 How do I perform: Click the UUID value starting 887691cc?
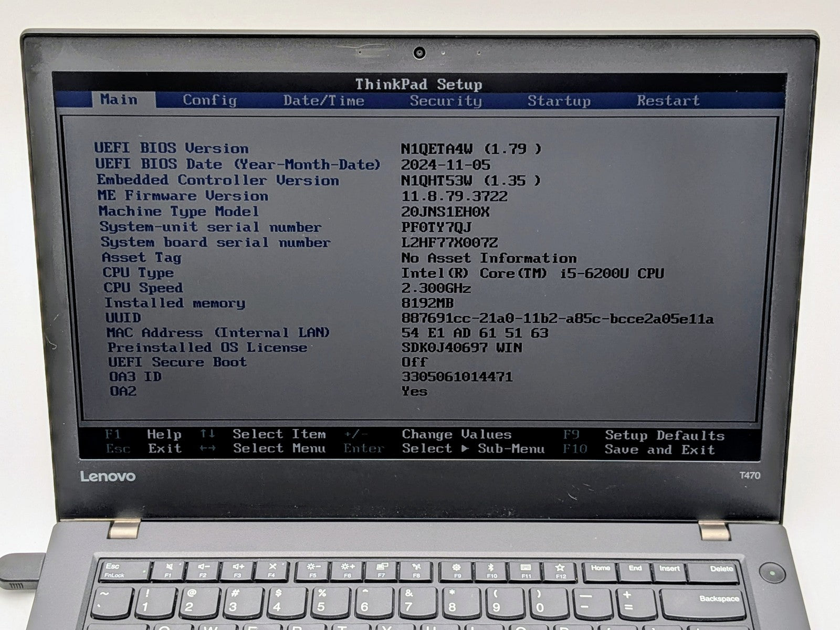[x=558, y=318]
